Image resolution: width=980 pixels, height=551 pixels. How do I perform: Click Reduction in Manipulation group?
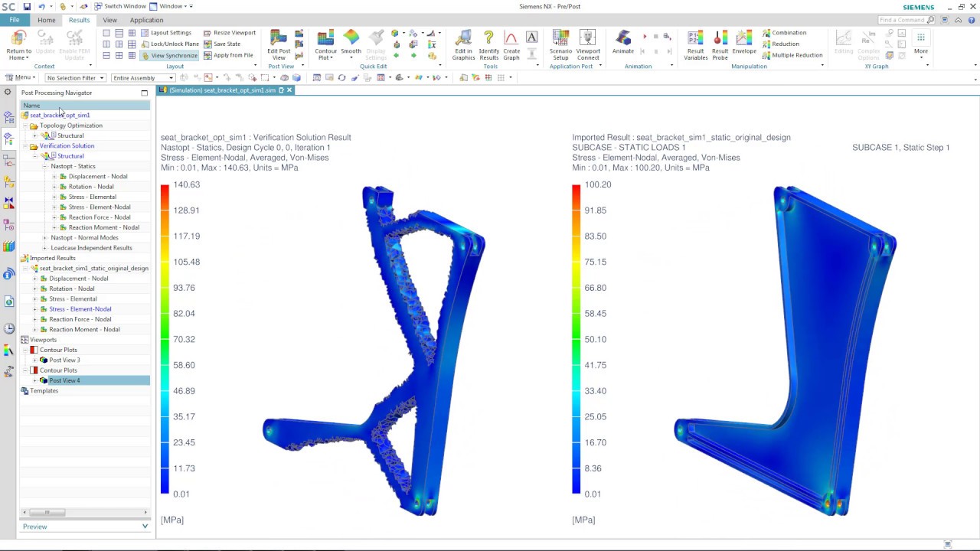click(780, 44)
